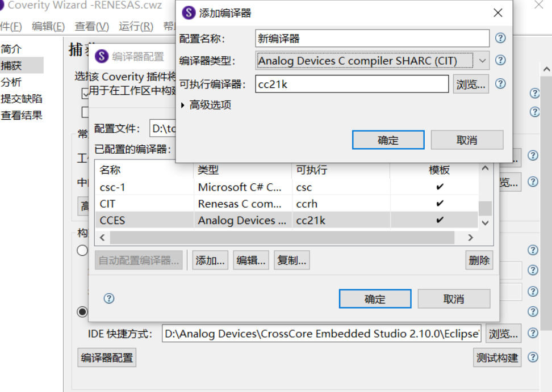Open the 提交缺陷 step in sidebar

pyautogui.click(x=22, y=99)
